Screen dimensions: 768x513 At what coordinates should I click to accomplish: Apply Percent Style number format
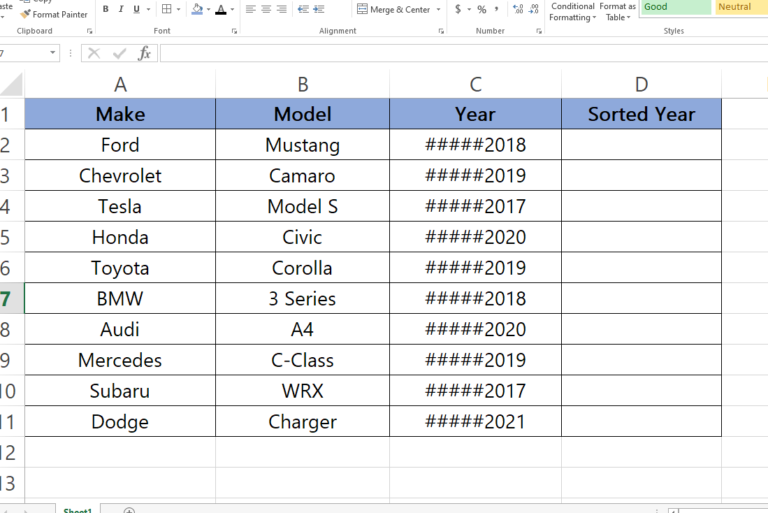[481, 10]
